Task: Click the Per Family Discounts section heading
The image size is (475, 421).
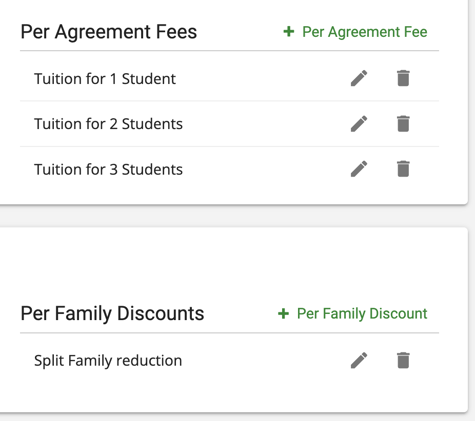Action: [112, 314]
